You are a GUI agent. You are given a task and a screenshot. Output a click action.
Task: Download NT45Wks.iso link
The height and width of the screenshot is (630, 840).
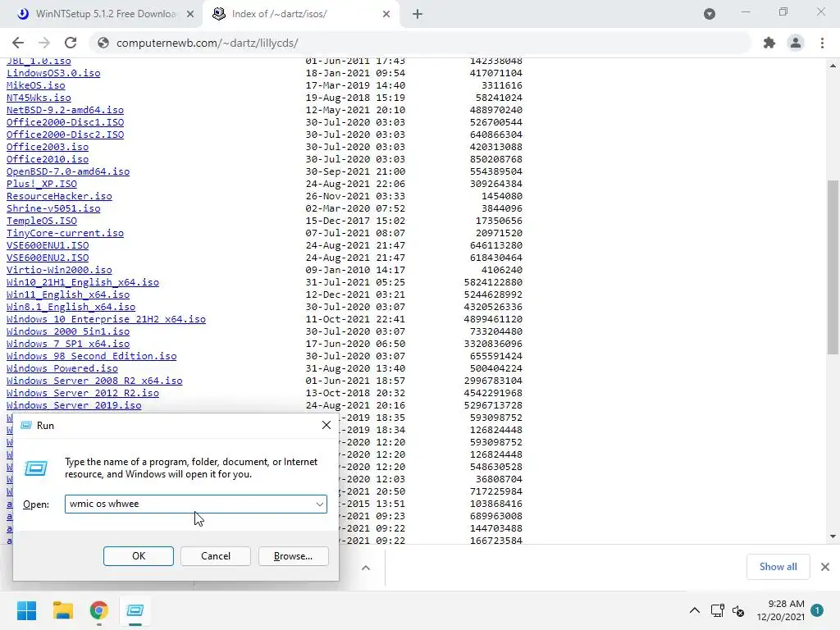pyautogui.click(x=39, y=98)
